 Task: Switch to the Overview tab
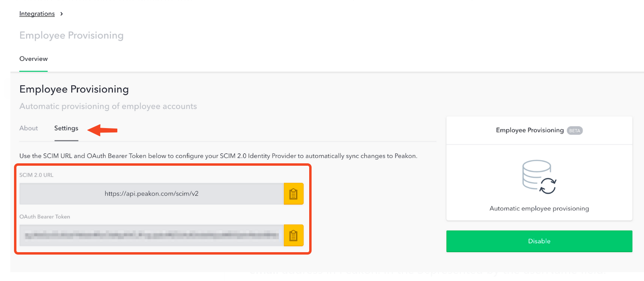[34, 59]
